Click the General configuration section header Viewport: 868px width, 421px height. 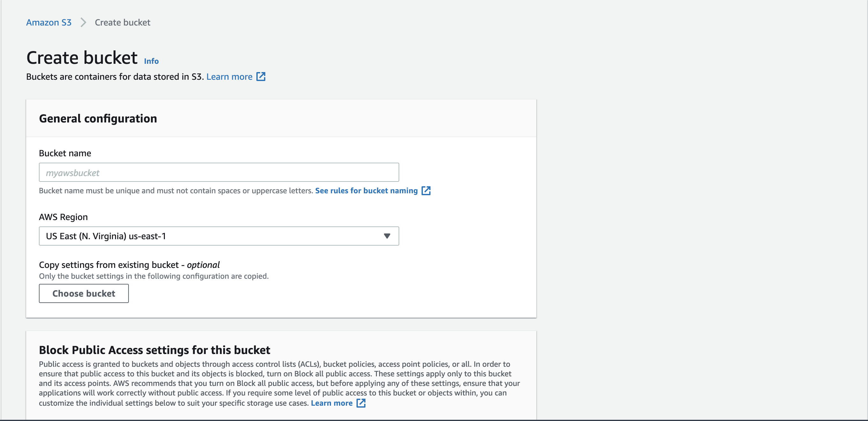(98, 119)
